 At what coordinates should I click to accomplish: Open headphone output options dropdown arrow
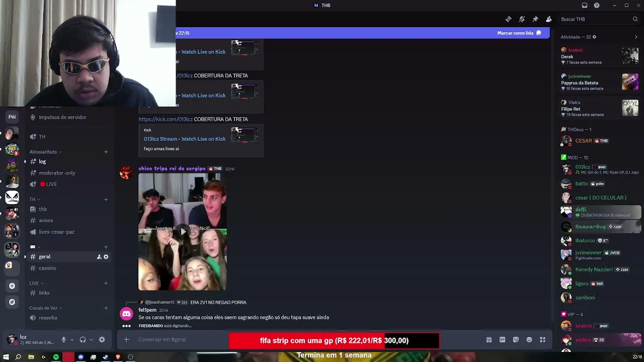click(91, 340)
